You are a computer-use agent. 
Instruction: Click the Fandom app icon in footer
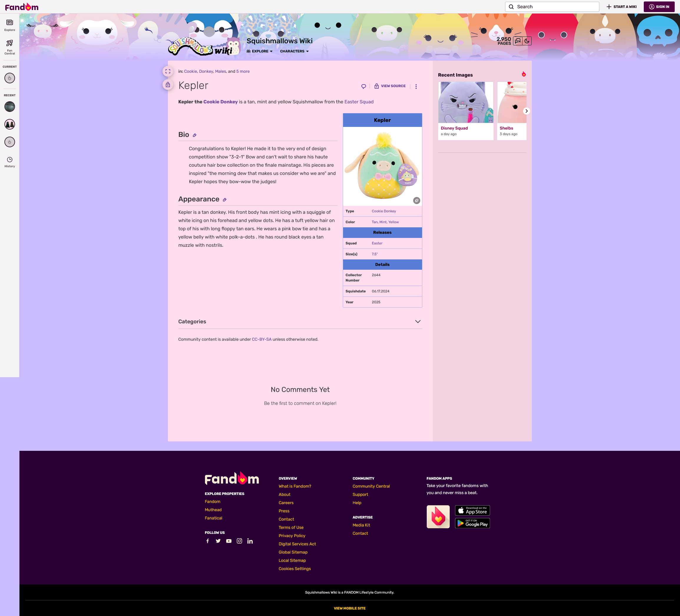tap(438, 516)
